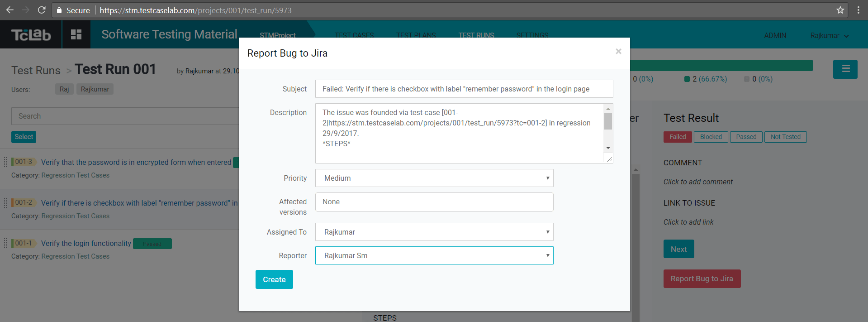This screenshot has width=868, height=322.
Task: Reload the page with the refresh icon
Action: (x=42, y=10)
